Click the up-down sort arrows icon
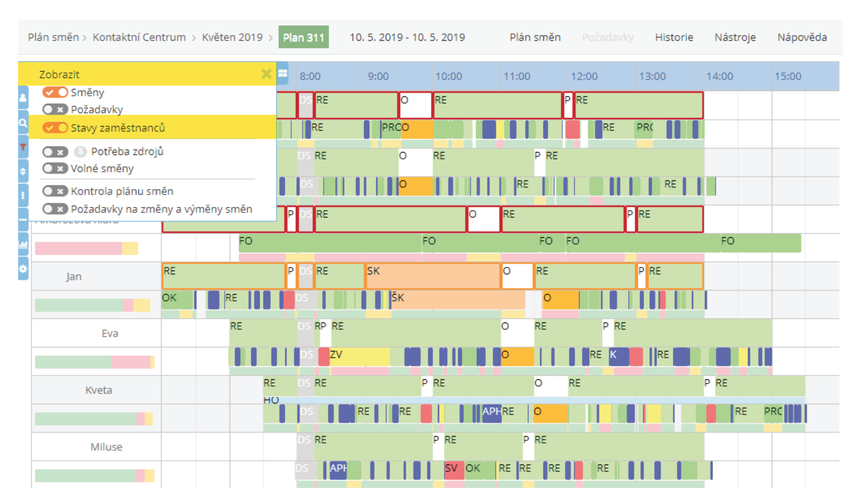Screen dimensions: 868x504 pos(23,170)
